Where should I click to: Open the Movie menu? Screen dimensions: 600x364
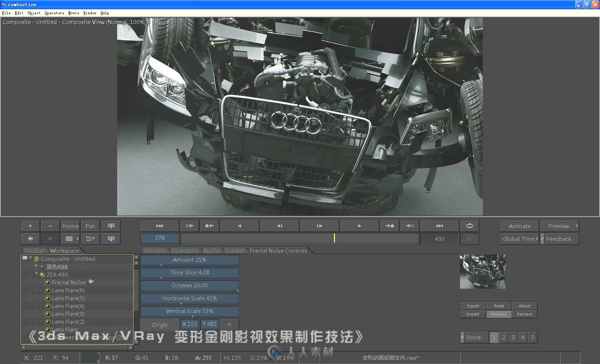coord(74,13)
